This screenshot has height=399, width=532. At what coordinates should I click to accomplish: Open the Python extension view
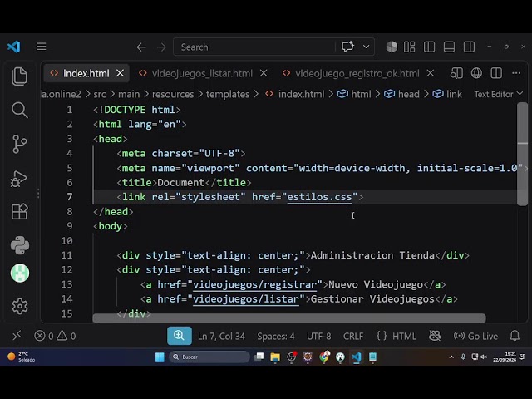(x=20, y=245)
